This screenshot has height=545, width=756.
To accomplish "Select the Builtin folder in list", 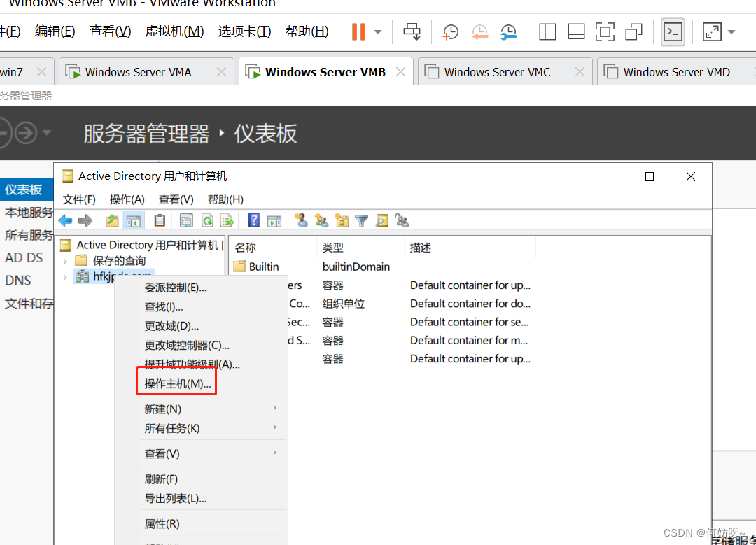I will pyautogui.click(x=263, y=267).
